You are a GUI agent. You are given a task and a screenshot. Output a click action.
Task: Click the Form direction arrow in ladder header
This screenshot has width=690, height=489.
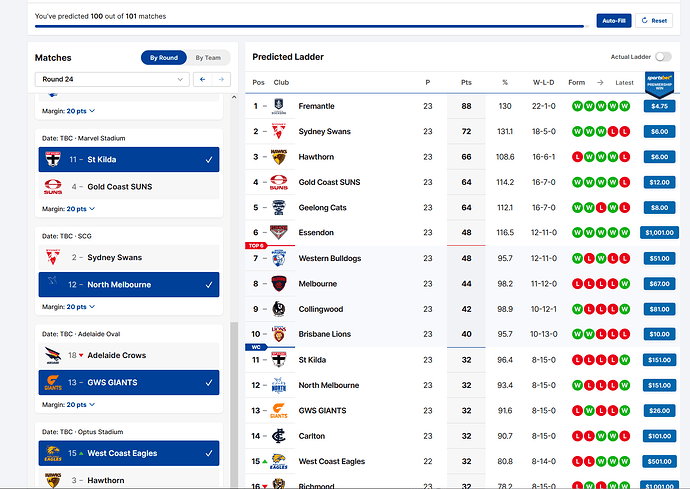tap(600, 82)
